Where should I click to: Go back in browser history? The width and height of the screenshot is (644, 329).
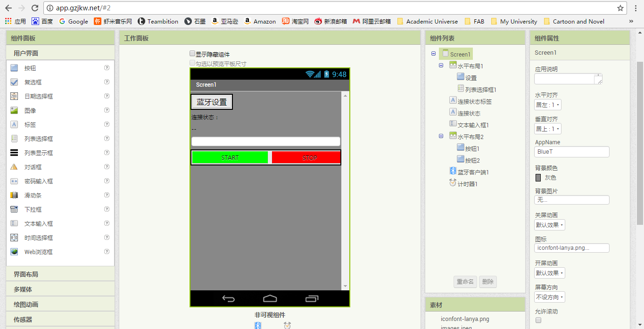click(x=8, y=8)
